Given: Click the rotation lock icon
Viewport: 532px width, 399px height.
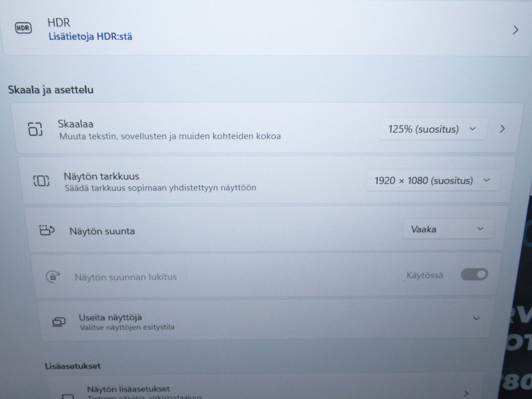Looking at the screenshot, I should click(x=53, y=277).
